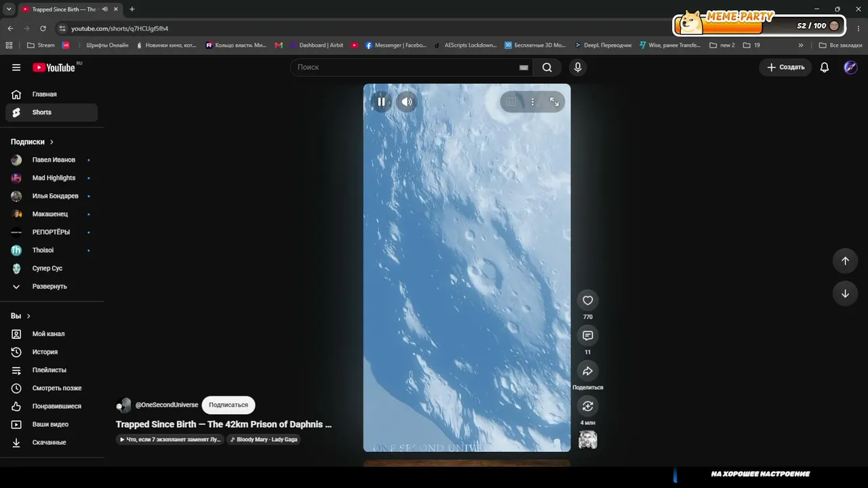Open Плейлисты
868x488 pixels.
pyautogui.click(x=52, y=370)
